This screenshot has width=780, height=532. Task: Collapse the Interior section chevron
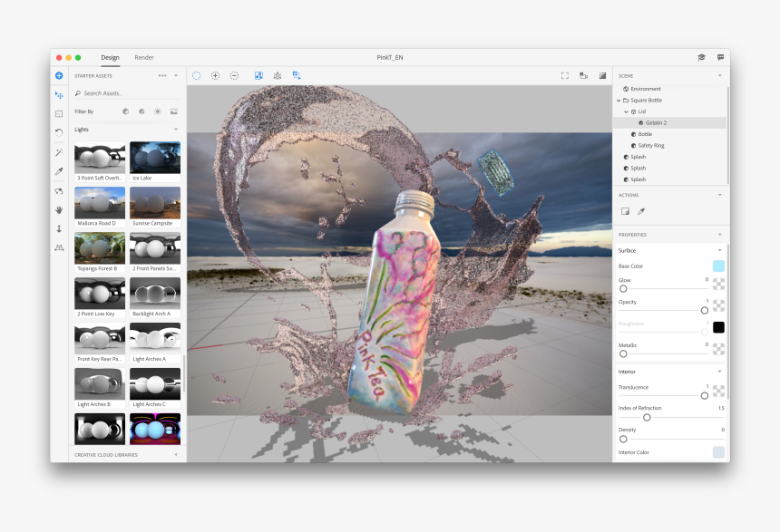click(720, 372)
